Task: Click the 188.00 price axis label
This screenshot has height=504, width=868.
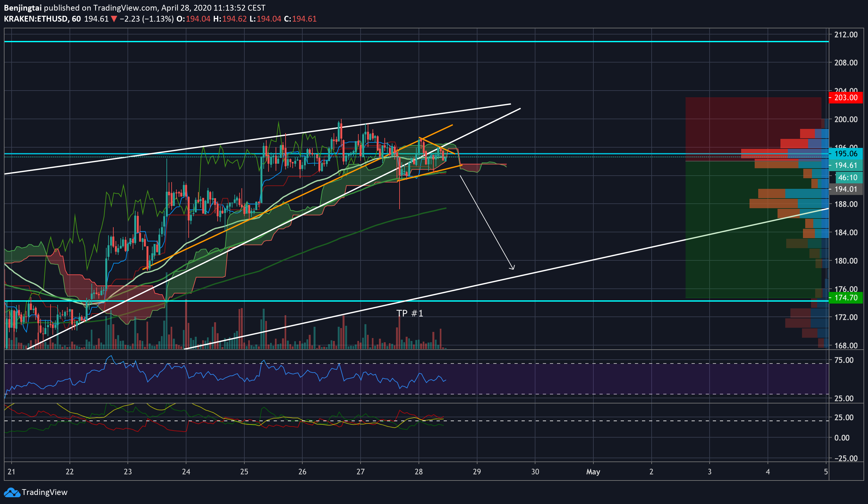Action: 845,204
